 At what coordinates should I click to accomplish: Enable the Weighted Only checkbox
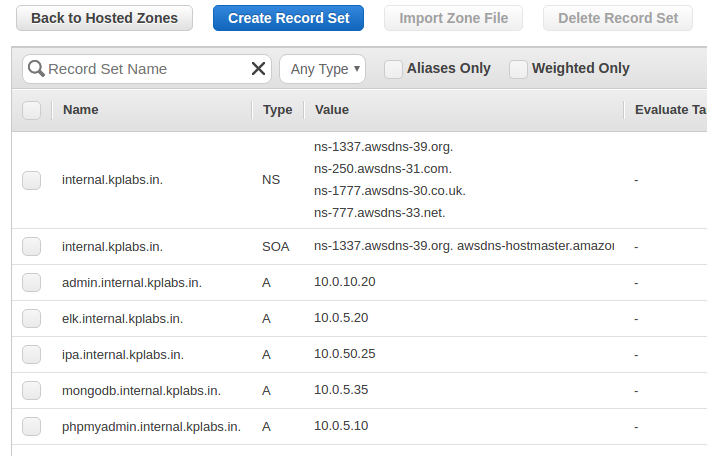(518, 69)
